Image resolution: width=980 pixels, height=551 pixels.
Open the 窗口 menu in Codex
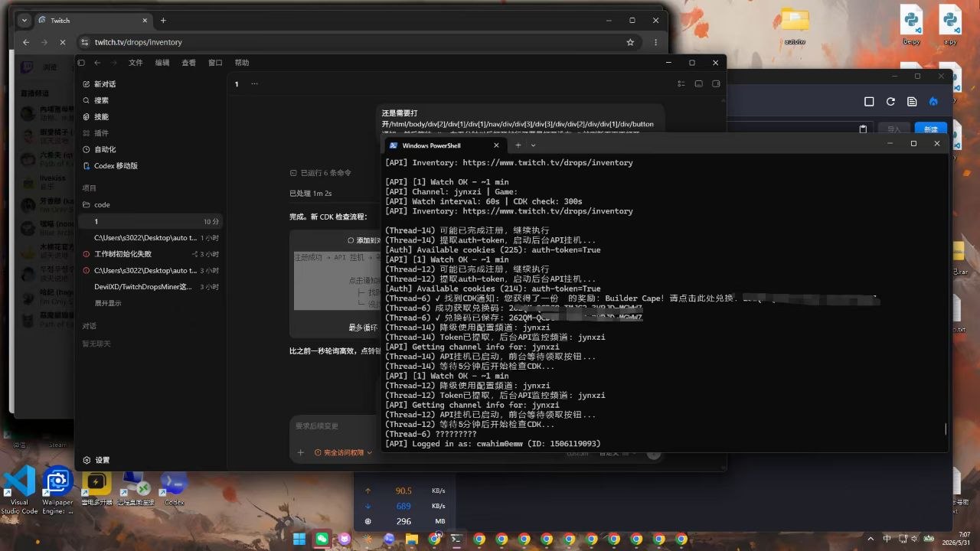[215, 63]
